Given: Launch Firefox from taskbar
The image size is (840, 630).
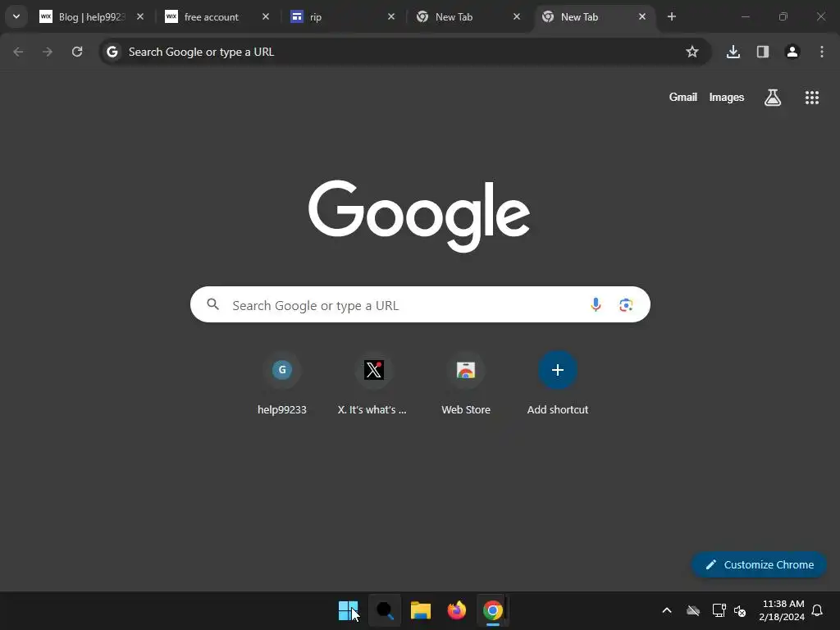Looking at the screenshot, I should click(456, 610).
